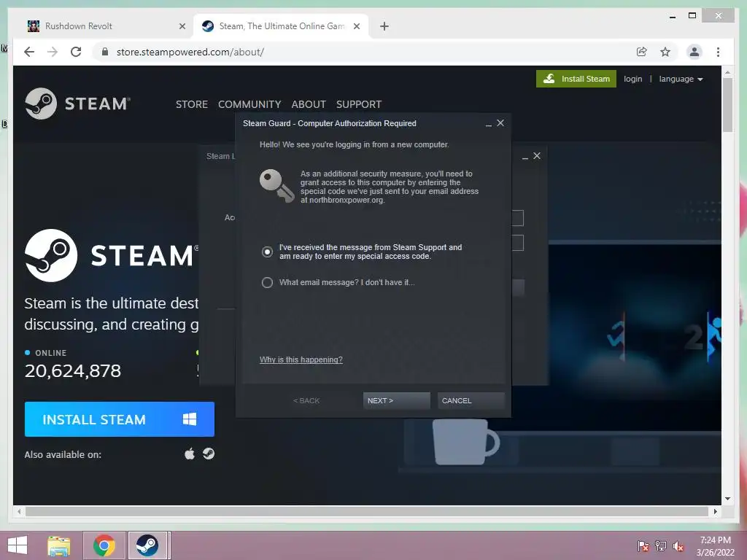Open the language dropdown

click(x=681, y=79)
